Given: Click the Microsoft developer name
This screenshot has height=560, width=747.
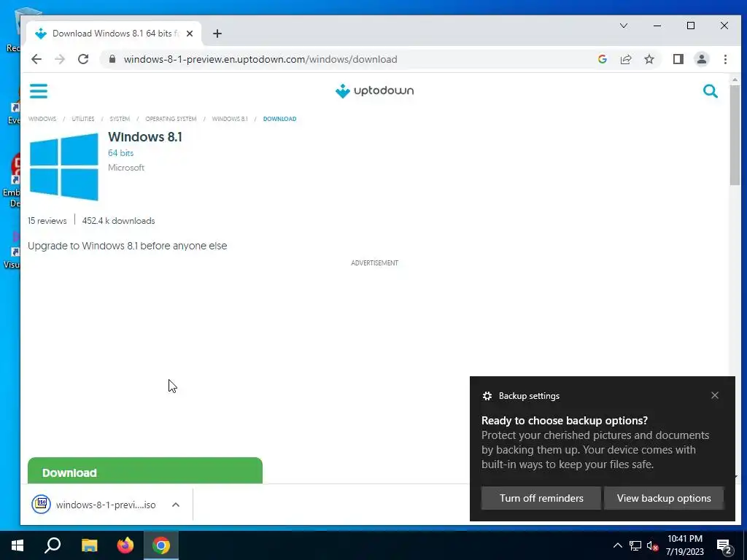Looking at the screenshot, I should 125,168.
